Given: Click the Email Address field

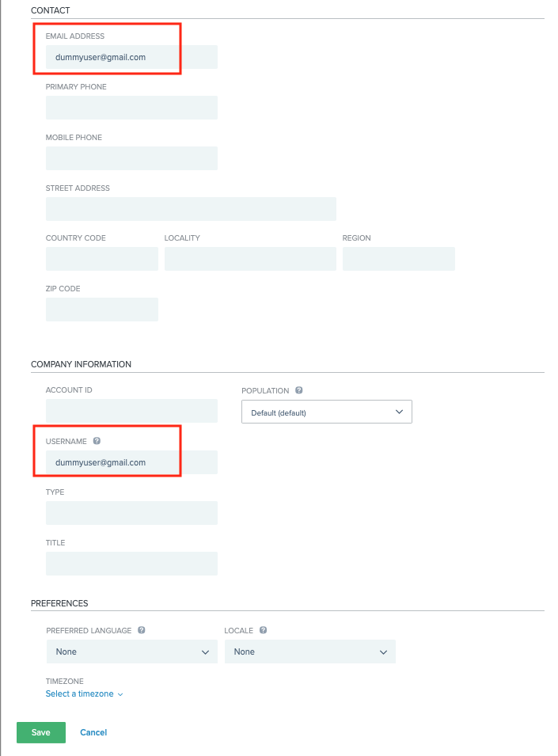Looking at the screenshot, I should tap(131, 56).
